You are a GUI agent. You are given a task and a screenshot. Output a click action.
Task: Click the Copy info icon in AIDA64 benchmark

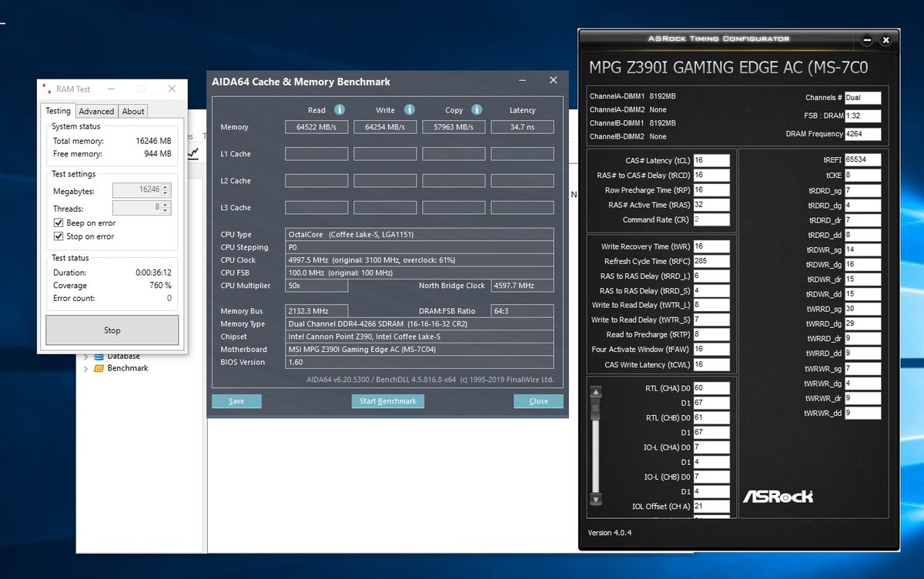click(x=477, y=109)
